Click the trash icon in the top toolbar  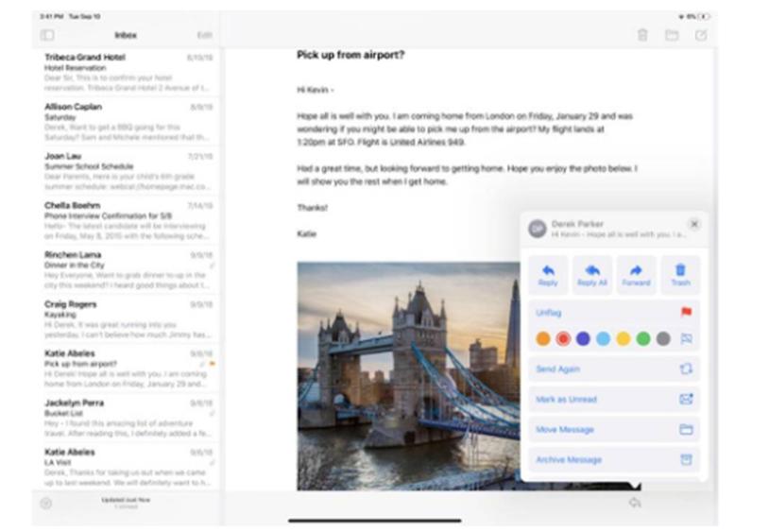click(642, 35)
